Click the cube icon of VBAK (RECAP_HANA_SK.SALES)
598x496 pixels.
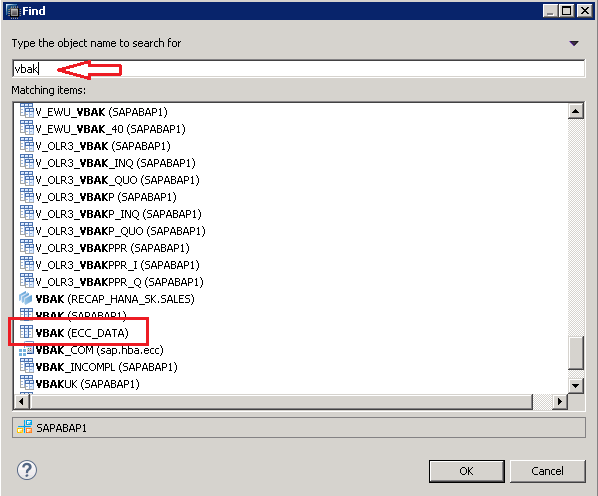26,298
